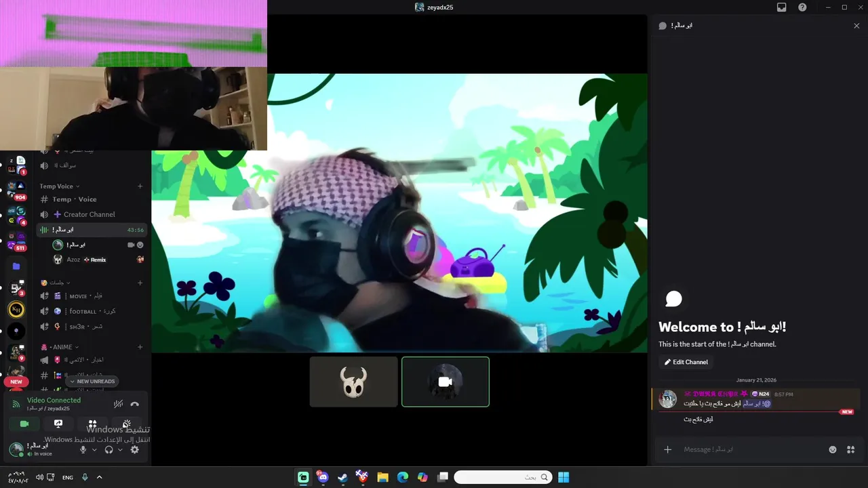The width and height of the screenshot is (868, 488).
Task: Open input device options arrow beside microphone
Action: click(x=94, y=449)
